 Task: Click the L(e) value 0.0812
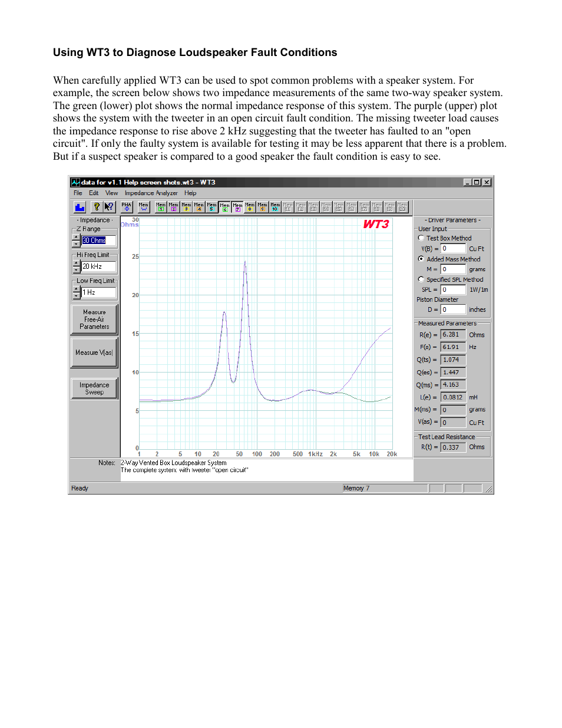tap(453, 397)
